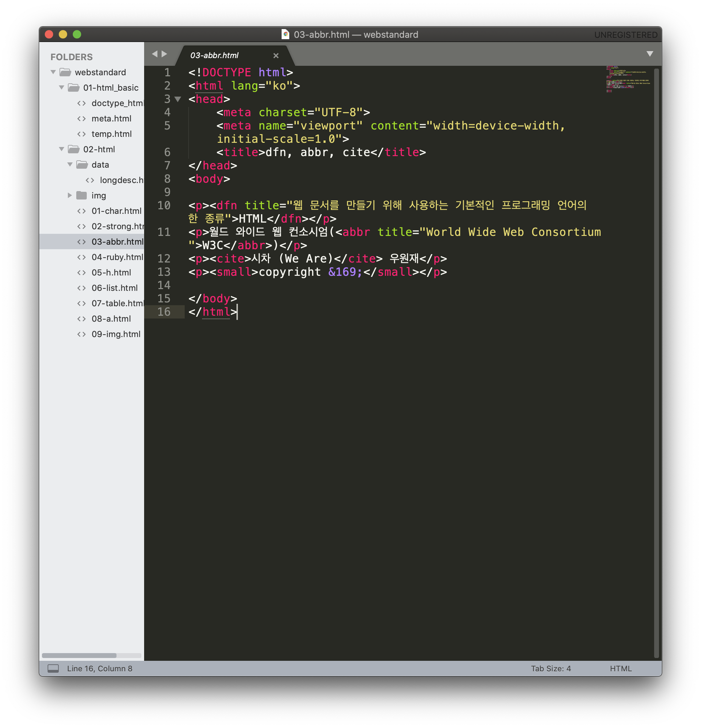
Task: Expand the img folder
Action: pyautogui.click(x=70, y=195)
